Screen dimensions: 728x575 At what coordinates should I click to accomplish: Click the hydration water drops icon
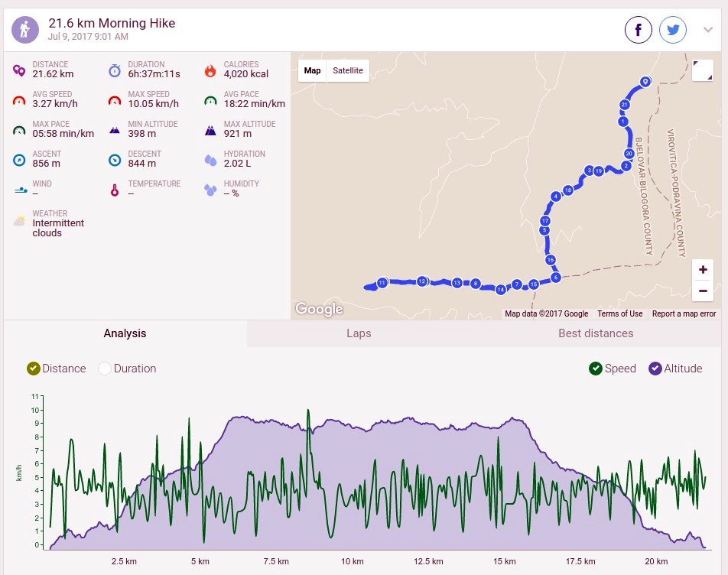(210, 160)
